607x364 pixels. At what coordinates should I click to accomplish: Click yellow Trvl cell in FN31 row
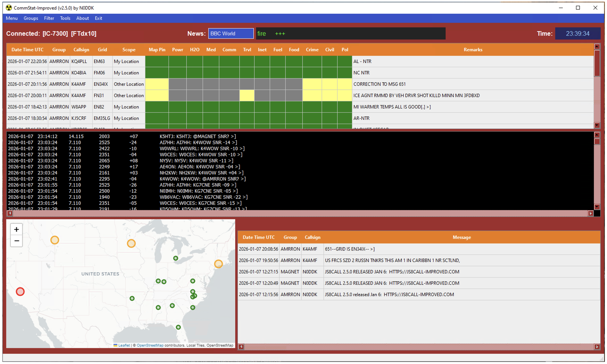(247, 95)
